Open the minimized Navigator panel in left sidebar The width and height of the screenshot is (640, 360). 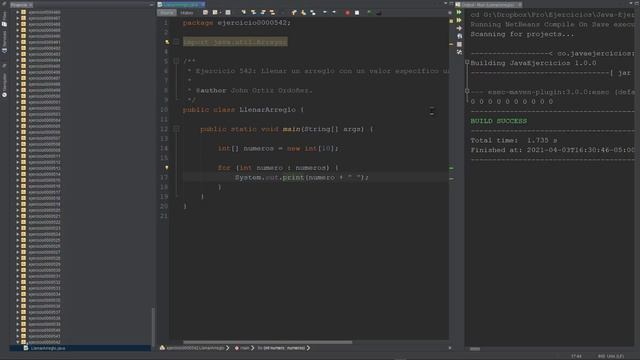[x=4, y=85]
